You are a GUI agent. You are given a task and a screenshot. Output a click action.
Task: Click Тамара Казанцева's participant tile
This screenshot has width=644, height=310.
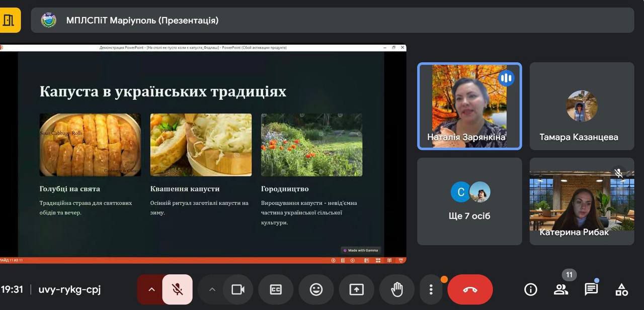582,106
